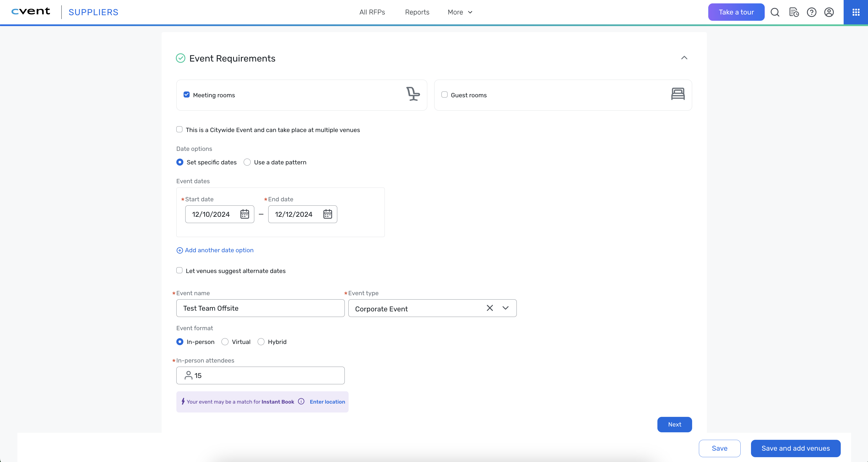Click Take a tour button
Viewport: 868px width, 462px height.
click(736, 12)
